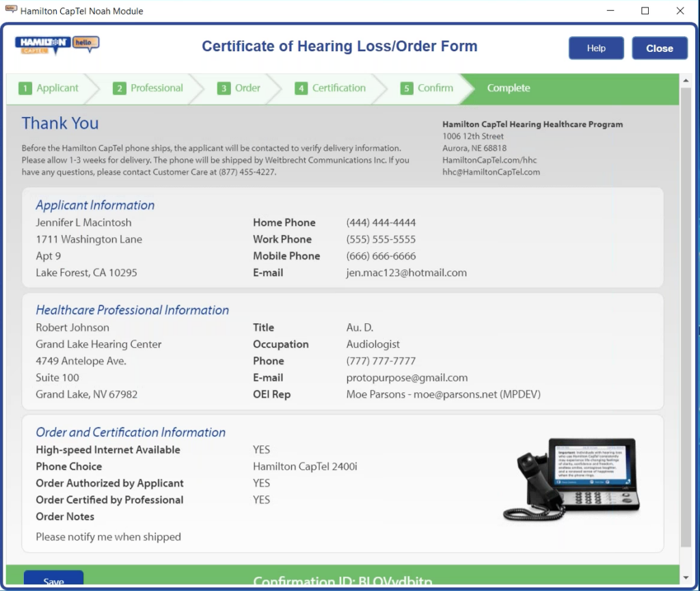Click the Phone Choice value Hamilton CapTel 2400i
Screen dimensions: 700x591
coord(305,467)
